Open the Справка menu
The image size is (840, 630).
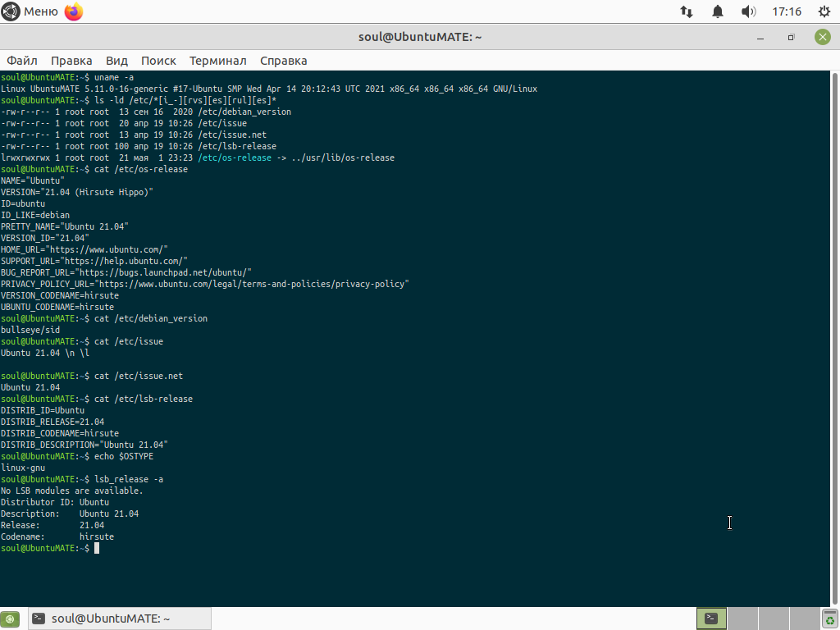pyautogui.click(x=283, y=61)
